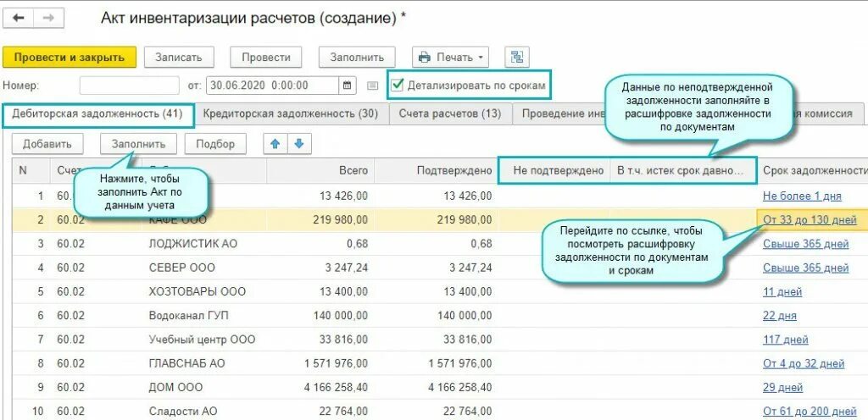This screenshot has height=420, width=868.
Task: Click Записать button
Action: (178, 57)
